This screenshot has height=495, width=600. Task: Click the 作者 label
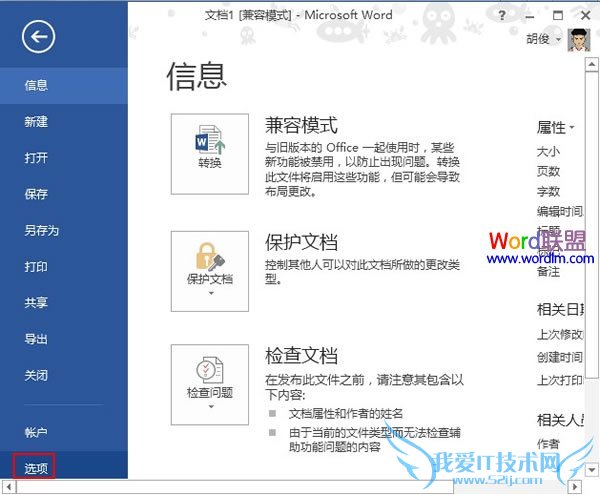click(x=548, y=444)
